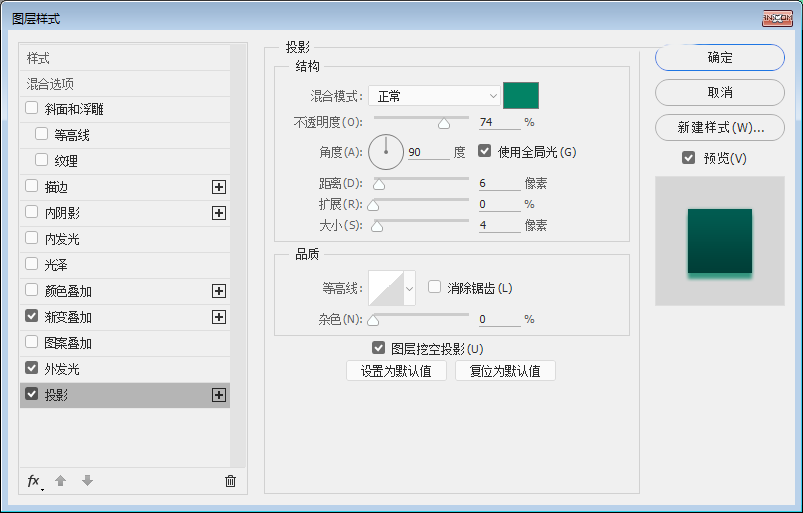Enable 图案叠加 checkbox
This screenshot has width=803, height=513.
(x=31, y=342)
